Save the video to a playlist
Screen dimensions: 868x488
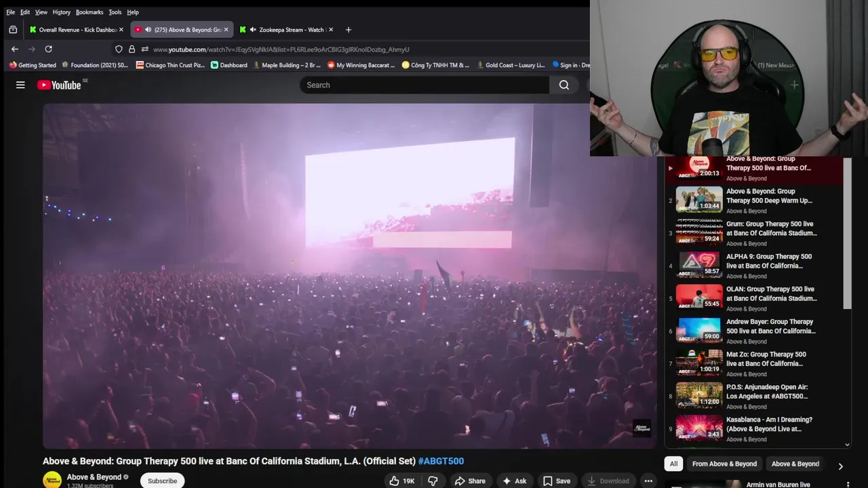coord(556,481)
